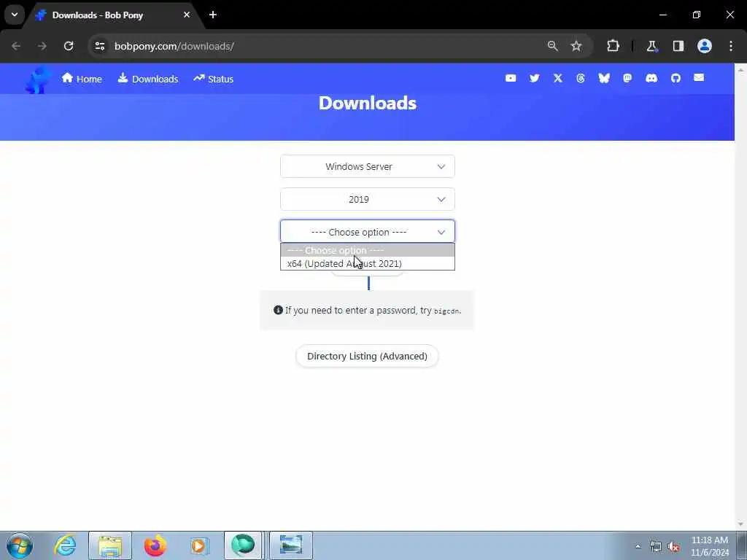Open the Threads social icon

tap(580, 78)
